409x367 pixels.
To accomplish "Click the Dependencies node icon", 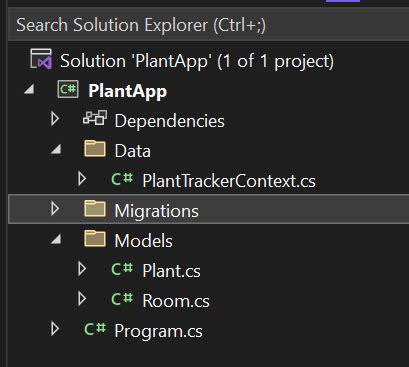I will [x=95, y=118].
